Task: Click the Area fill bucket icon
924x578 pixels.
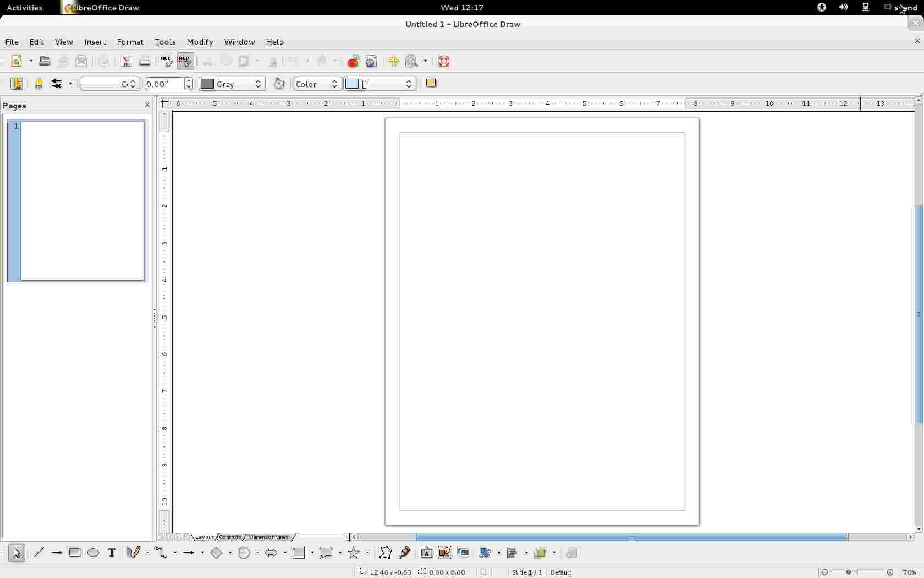Action: coord(280,84)
